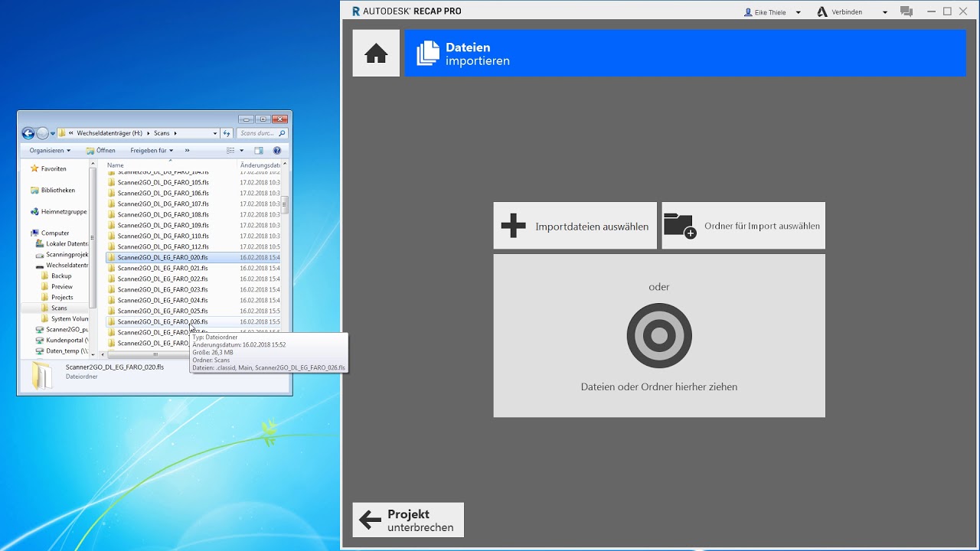The width and height of the screenshot is (980, 551).
Task: Click the Dateien importieren header bar
Action: tap(685, 54)
